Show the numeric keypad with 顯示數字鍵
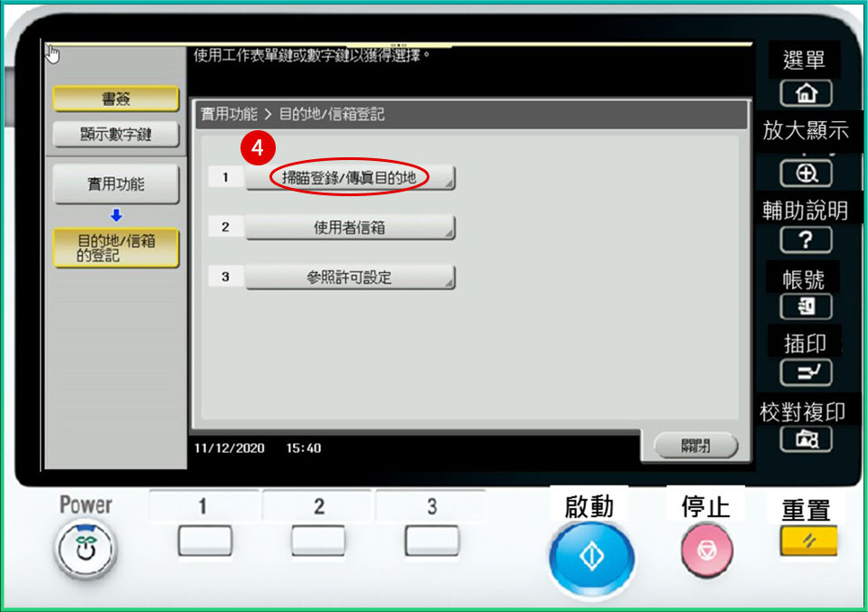Screen dimensions: 868x612 [x=115, y=136]
